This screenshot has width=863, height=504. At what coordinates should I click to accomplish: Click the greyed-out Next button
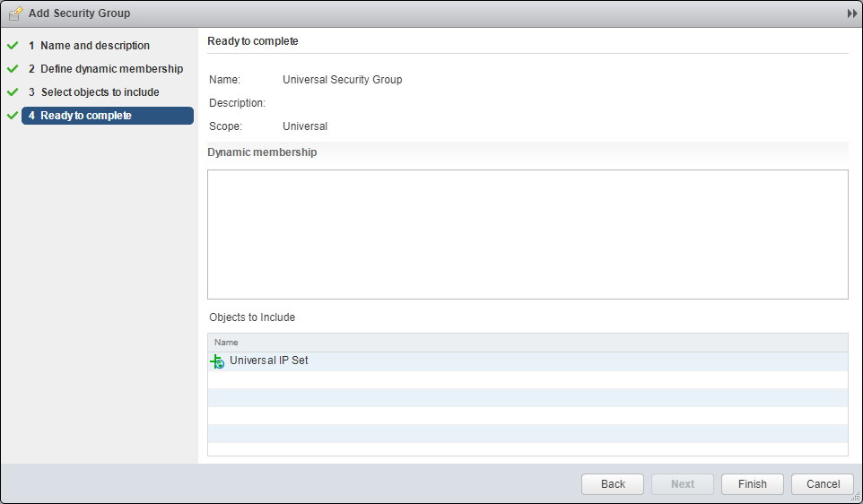tap(683, 484)
